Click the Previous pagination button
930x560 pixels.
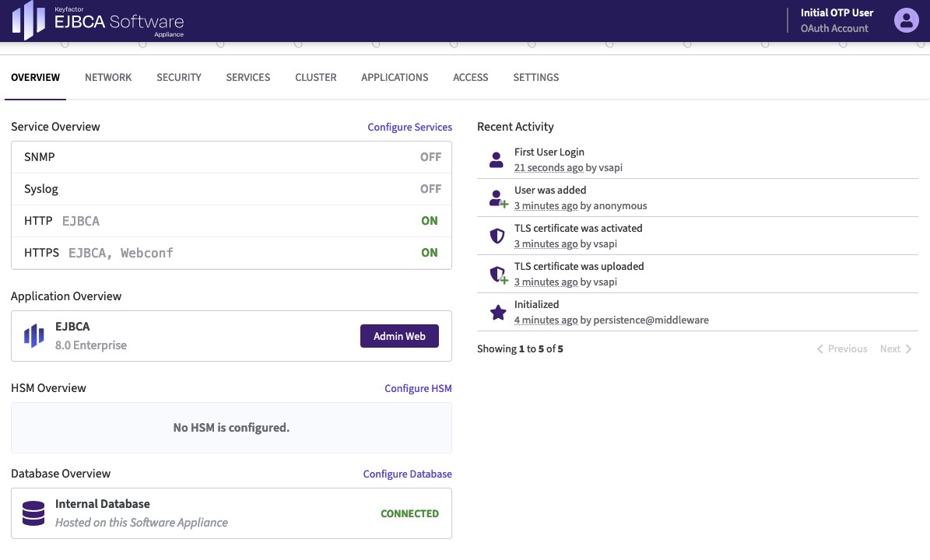841,349
